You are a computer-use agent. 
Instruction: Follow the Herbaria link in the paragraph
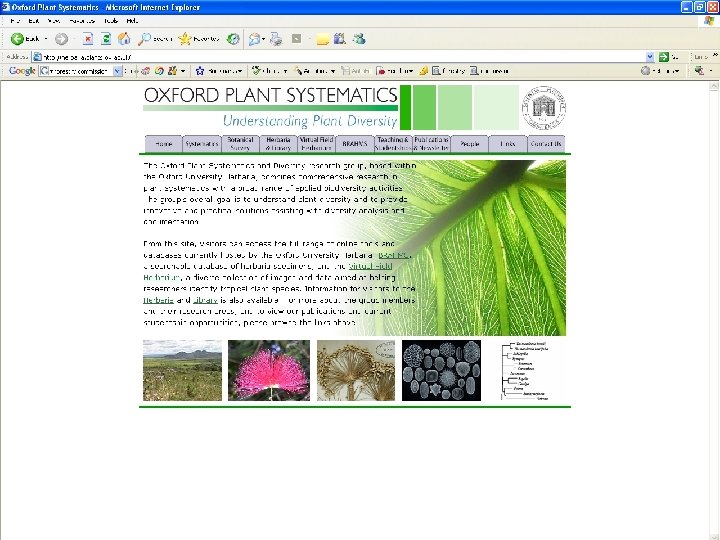tap(158, 300)
